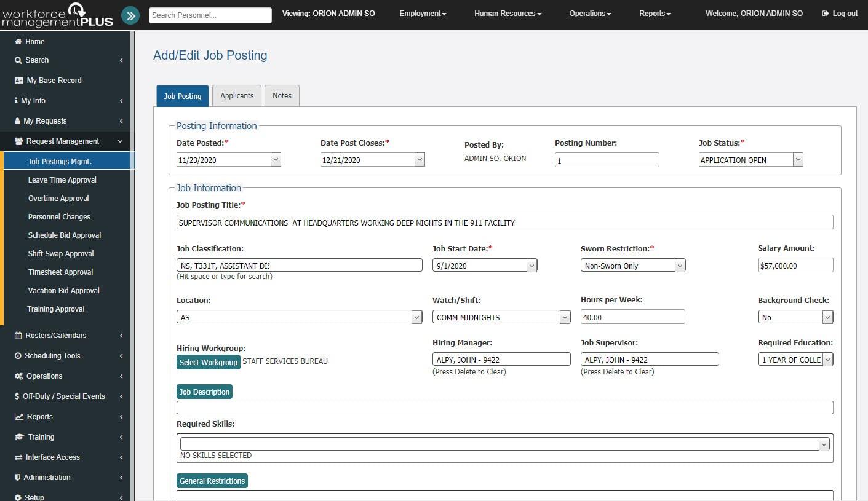The width and height of the screenshot is (868, 501).
Task: Click the Training graduation cap icon
Action: (19, 437)
